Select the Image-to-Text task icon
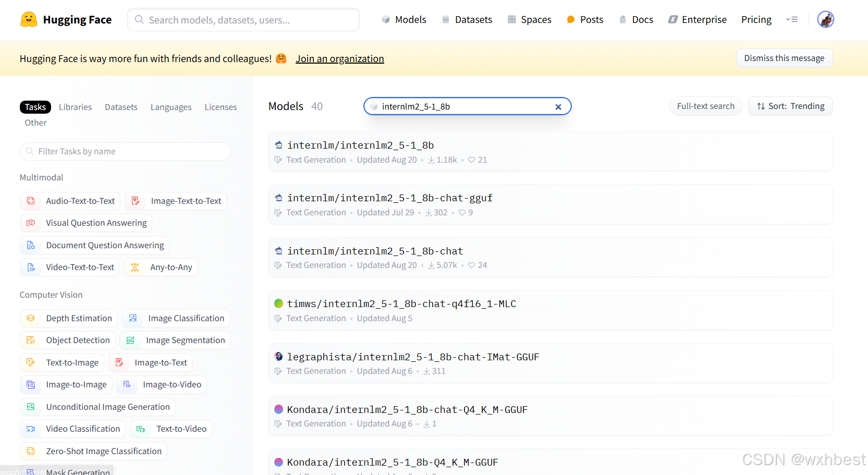The image size is (868, 475). [x=119, y=362]
